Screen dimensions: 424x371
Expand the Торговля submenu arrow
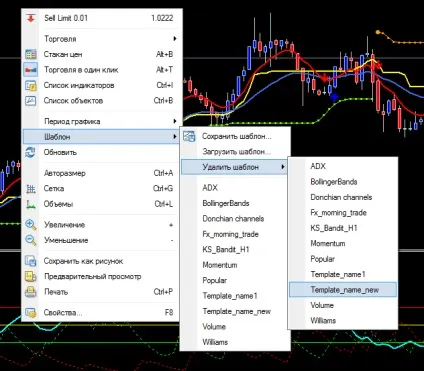pyautogui.click(x=175, y=39)
